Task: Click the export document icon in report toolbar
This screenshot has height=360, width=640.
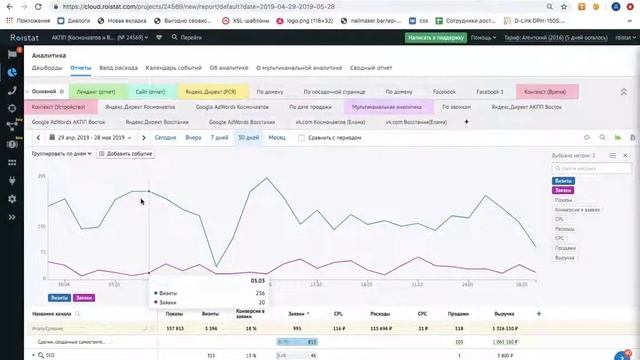Action: coord(633,138)
